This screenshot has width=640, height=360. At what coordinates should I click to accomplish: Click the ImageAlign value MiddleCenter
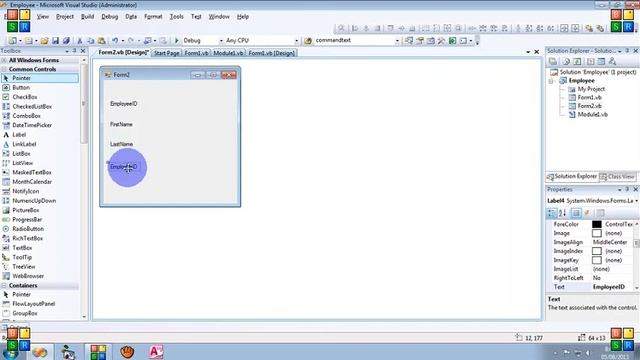(610, 242)
